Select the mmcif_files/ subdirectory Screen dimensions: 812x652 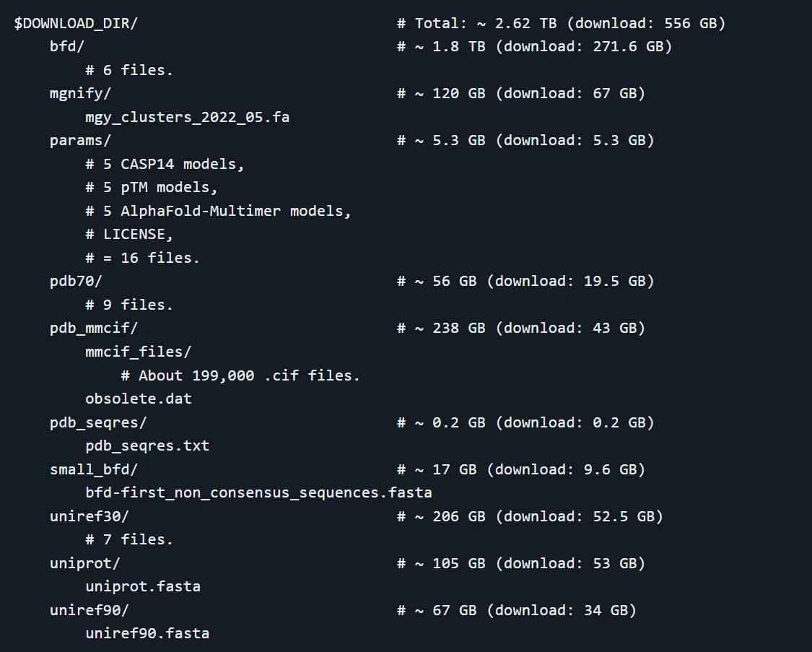tap(139, 352)
